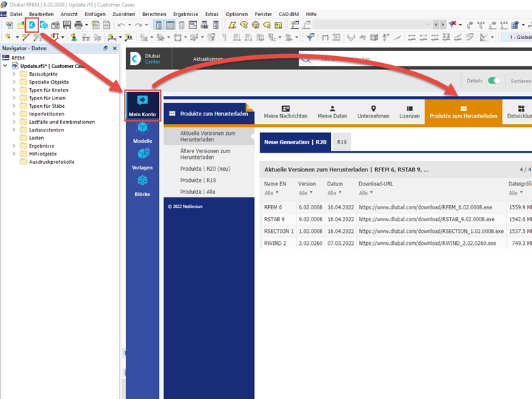Click the Print icon in toolbar

(x=78, y=24)
